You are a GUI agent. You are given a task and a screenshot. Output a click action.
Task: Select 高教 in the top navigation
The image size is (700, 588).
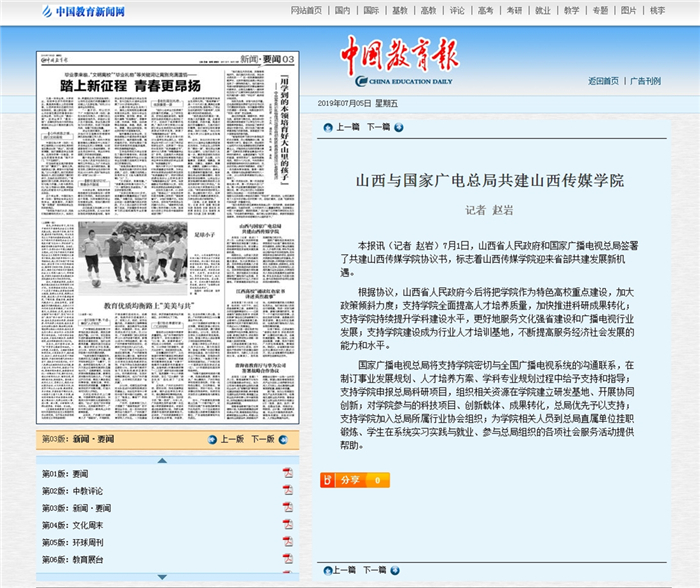428,10
